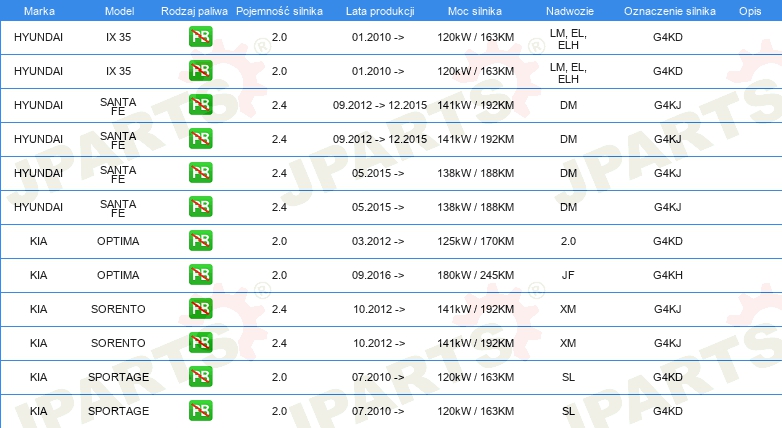Select the OPTIMA cell in the 125kW row
This screenshot has width=782, height=428.
point(118,241)
